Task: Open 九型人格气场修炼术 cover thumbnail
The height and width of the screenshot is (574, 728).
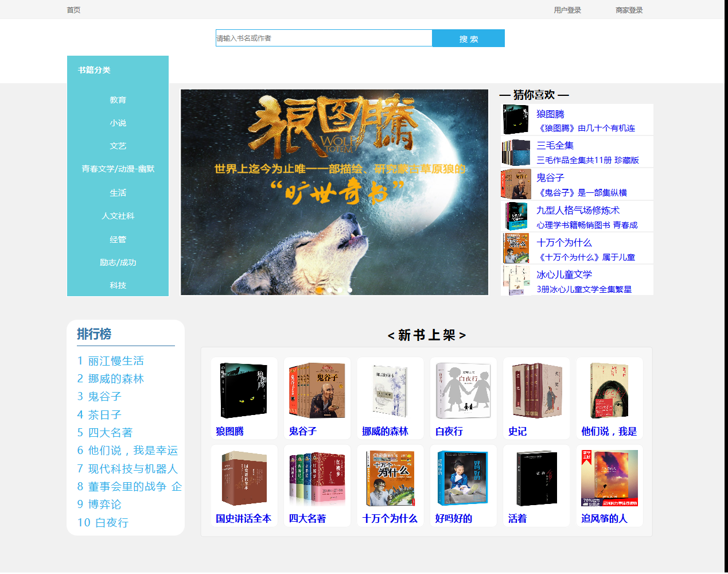Action: pyautogui.click(x=516, y=216)
